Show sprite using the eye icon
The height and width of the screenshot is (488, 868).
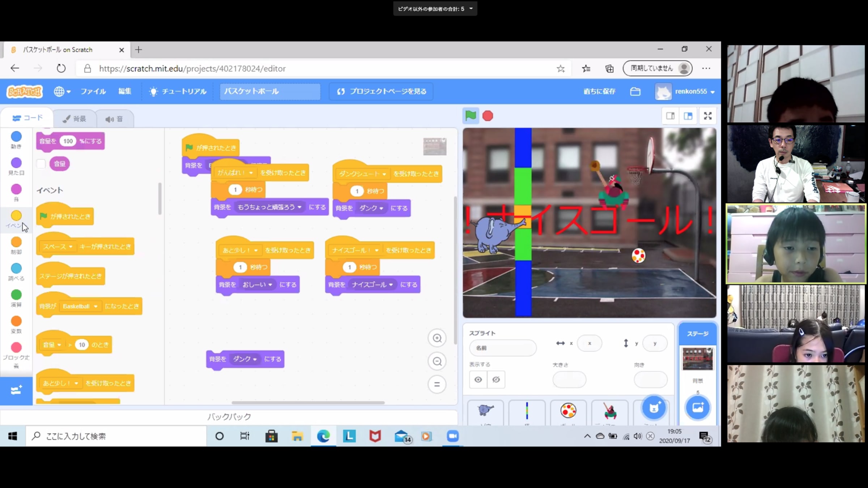[x=478, y=380]
